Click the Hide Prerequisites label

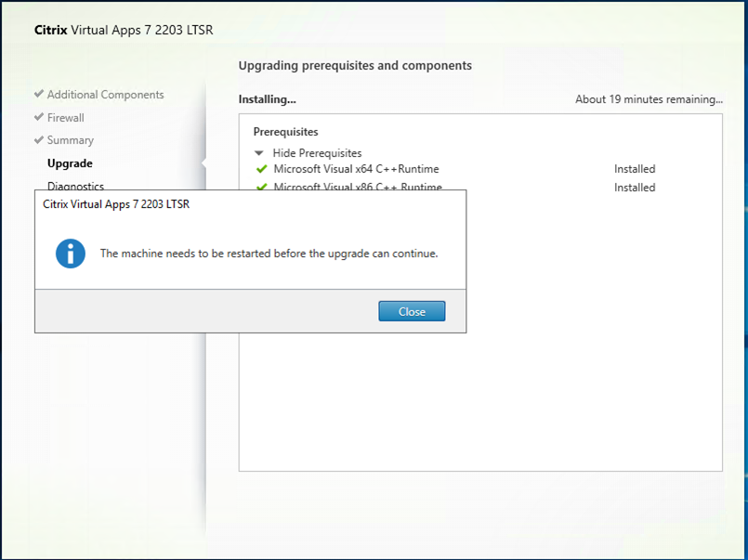click(x=317, y=153)
